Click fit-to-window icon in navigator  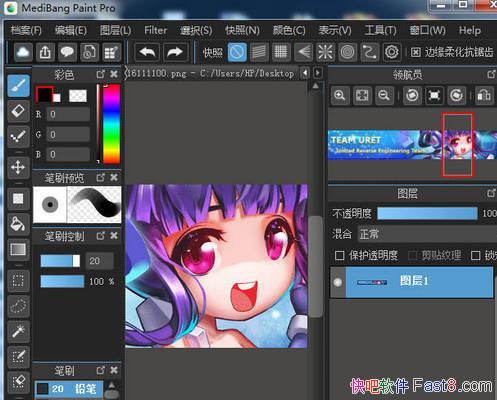click(362, 95)
